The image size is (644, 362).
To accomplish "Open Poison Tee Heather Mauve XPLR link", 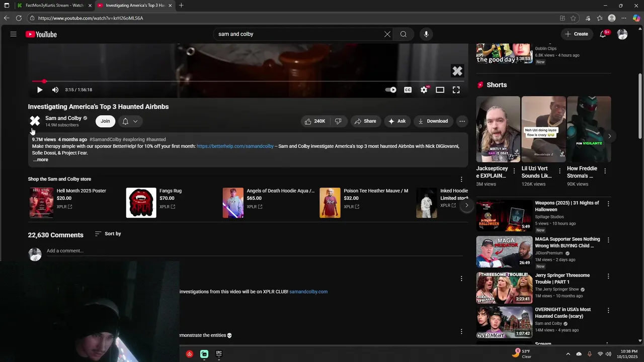I will (351, 207).
